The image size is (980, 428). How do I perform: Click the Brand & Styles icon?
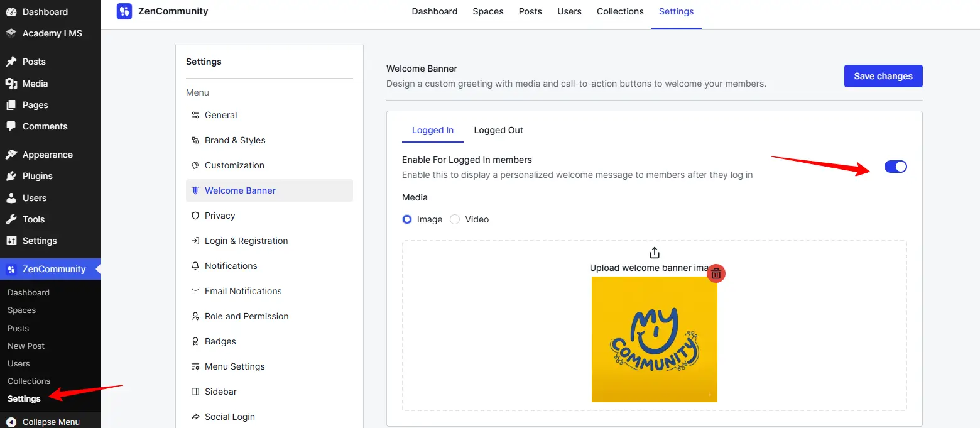tap(195, 140)
